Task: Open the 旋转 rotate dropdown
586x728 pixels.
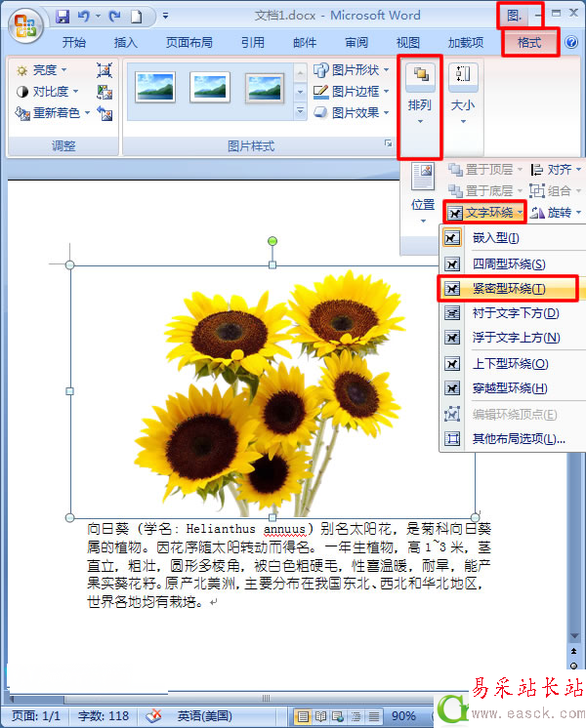Action: [x=557, y=213]
